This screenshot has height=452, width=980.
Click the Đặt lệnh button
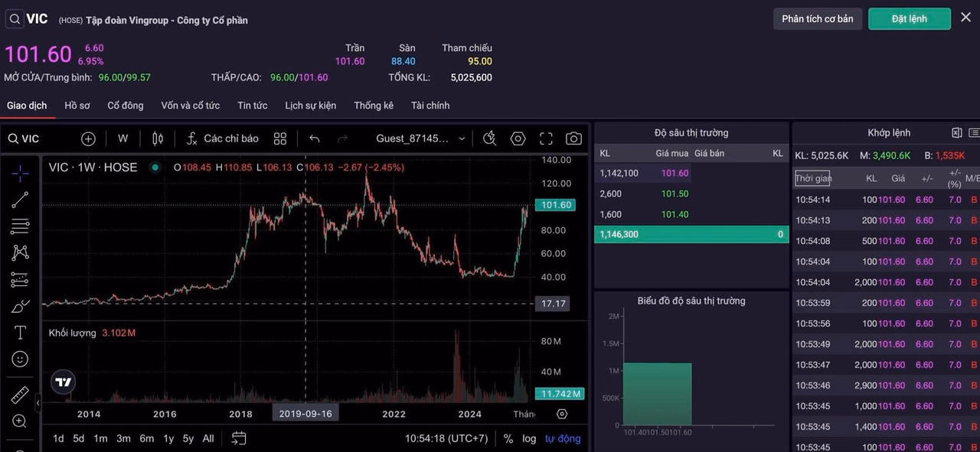(909, 19)
